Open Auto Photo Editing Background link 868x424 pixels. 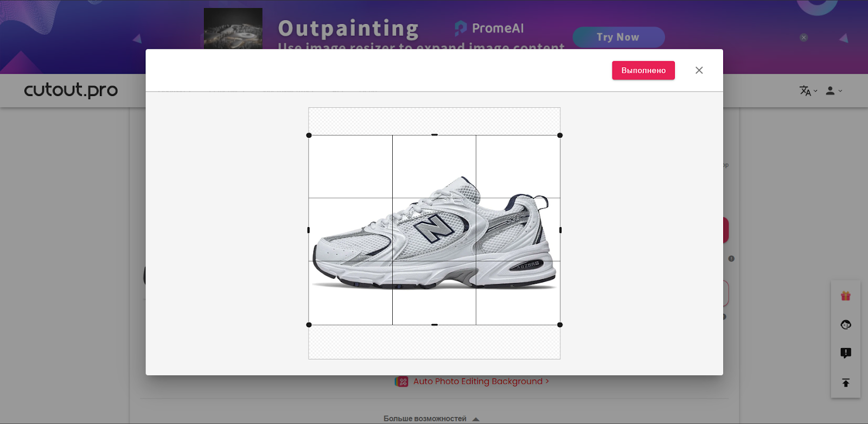click(481, 382)
